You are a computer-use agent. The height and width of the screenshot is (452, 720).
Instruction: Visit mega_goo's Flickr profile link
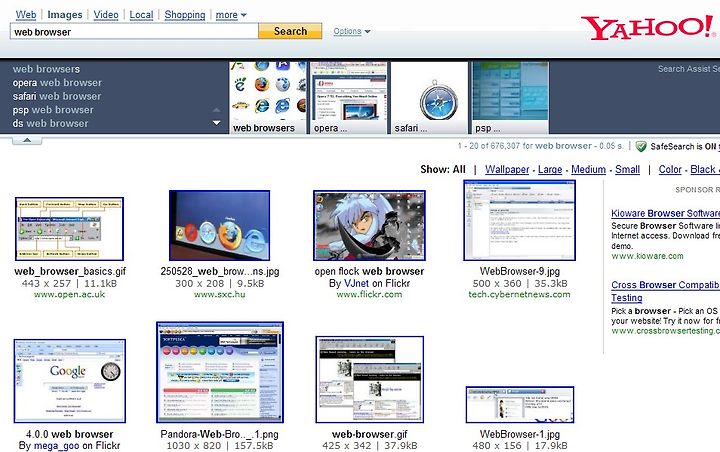[x=56, y=446]
